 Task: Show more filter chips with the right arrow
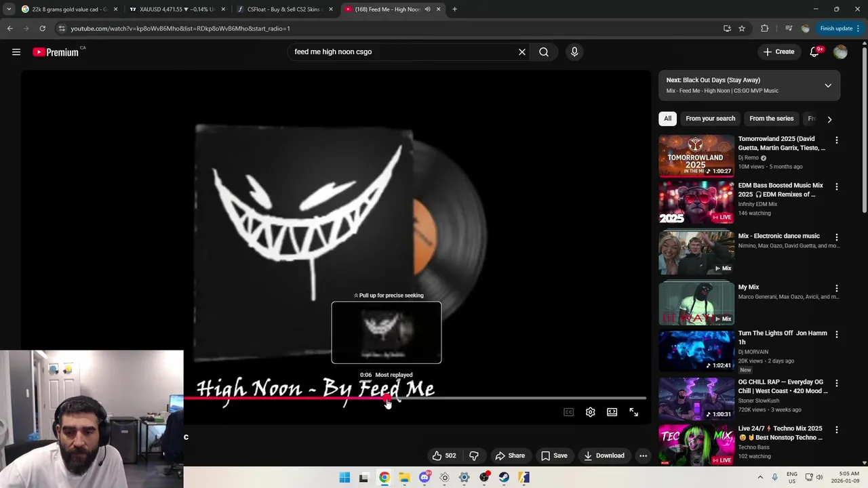click(x=829, y=119)
